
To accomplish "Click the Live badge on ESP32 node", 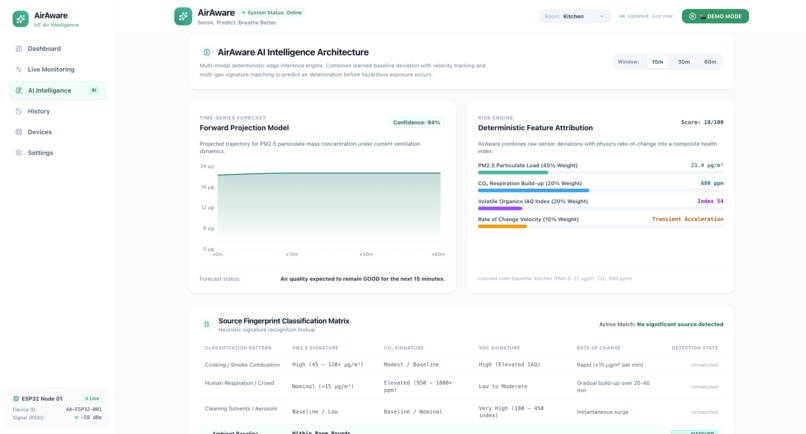I will (x=93, y=399).
